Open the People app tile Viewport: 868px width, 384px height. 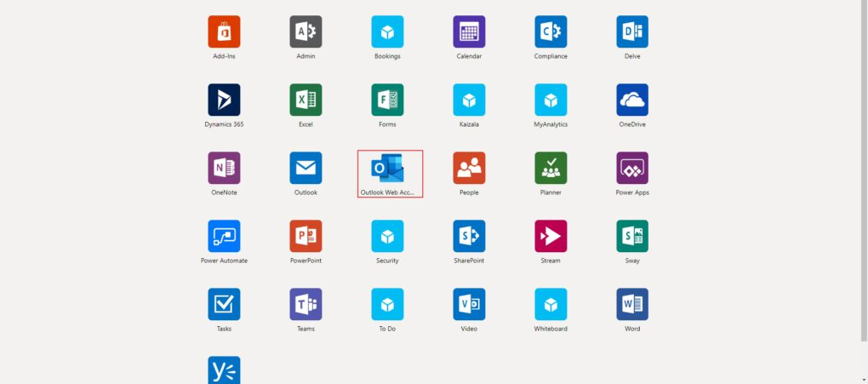469,168
